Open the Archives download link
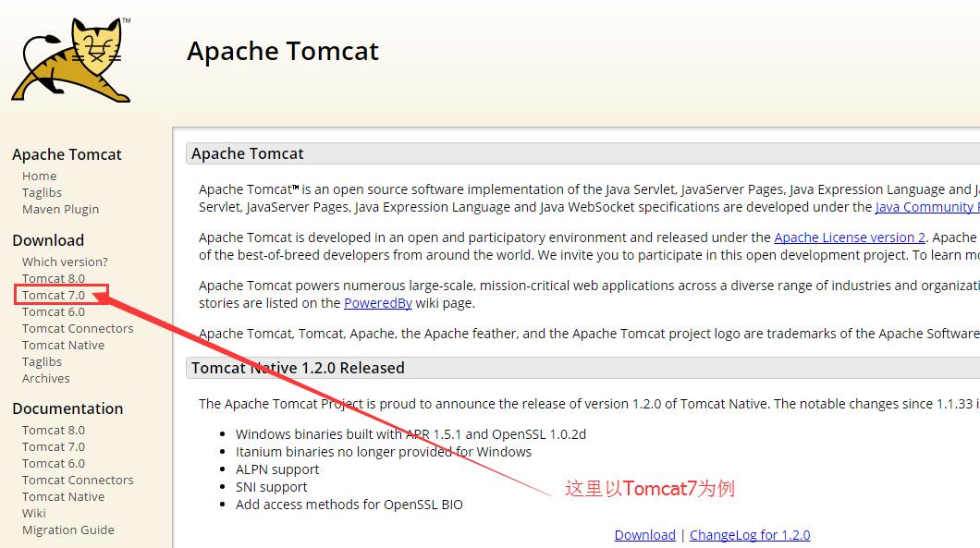The image size is (980, 548). [45, 379]
